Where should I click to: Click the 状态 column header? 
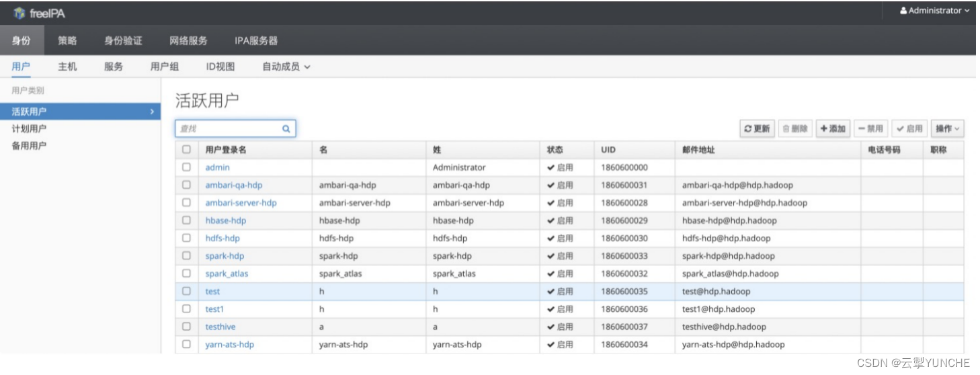coord(555,150)
